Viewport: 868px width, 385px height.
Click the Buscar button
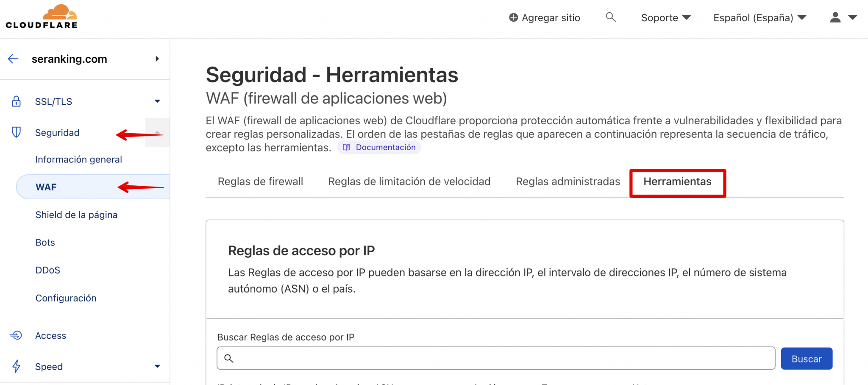(x=807, y=359)
